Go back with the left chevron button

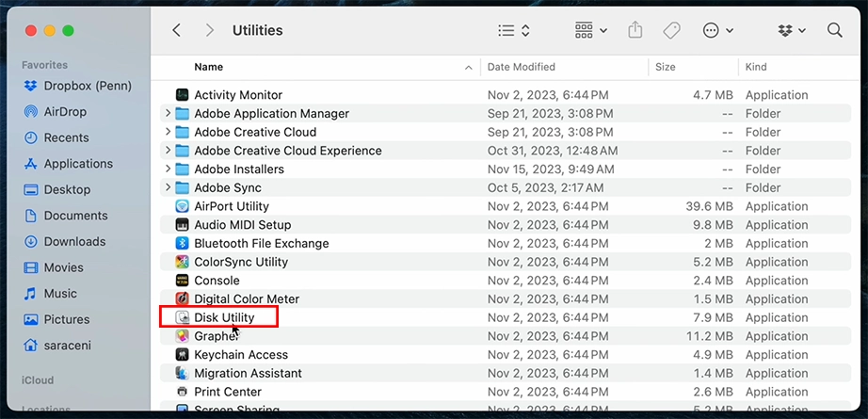(x=177, y=30)
